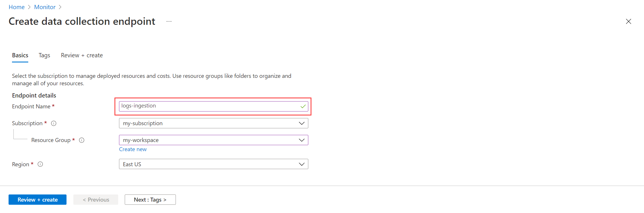Open the ellipsis more options menu
The image size is (644, 213).
(169, 21)
